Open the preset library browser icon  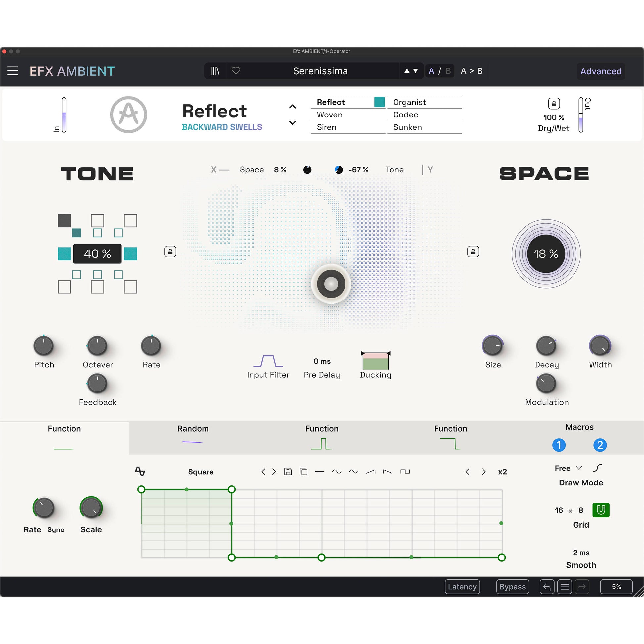tap(215, 71)
